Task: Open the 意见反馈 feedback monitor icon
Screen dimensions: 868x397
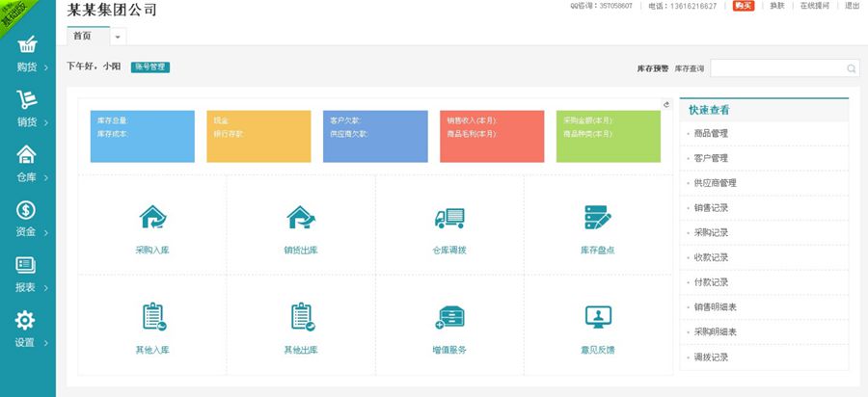Action: 598,317
